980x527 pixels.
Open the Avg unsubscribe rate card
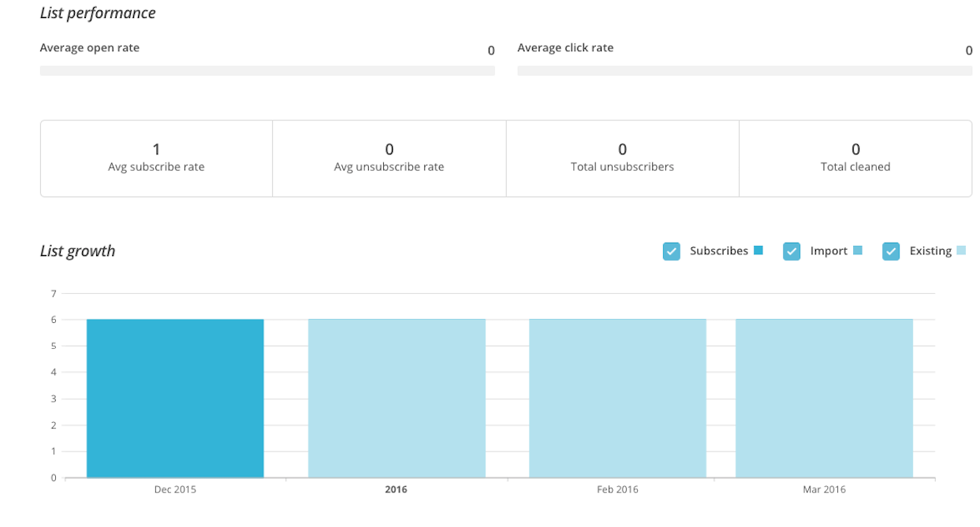coord(389,158)
